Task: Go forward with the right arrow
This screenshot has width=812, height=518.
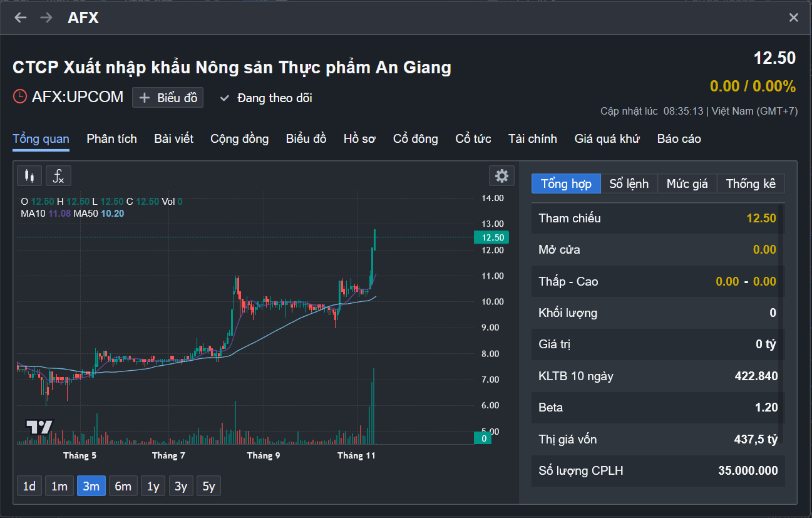Action: 46,18
